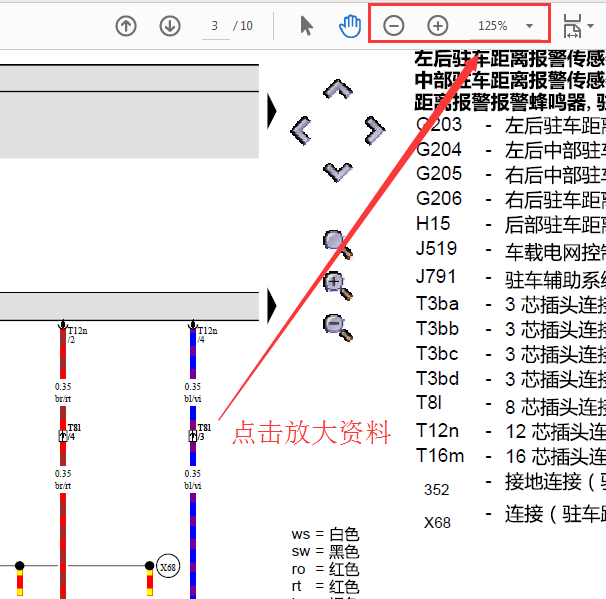Click the T12n /4 connector label
606x599 pixels.
click(207, 335)
